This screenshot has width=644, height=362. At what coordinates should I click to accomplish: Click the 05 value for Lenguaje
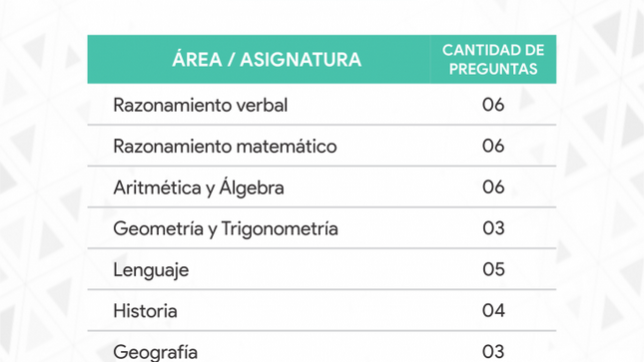(493, 269)
